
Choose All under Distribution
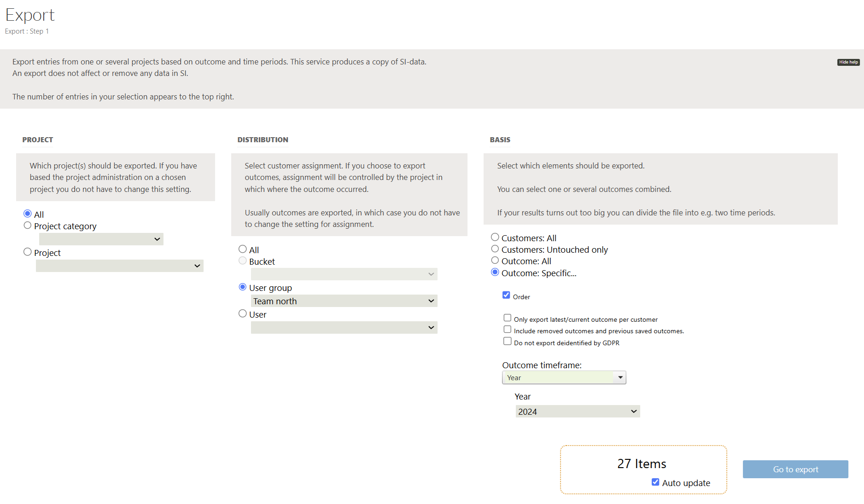243,249
